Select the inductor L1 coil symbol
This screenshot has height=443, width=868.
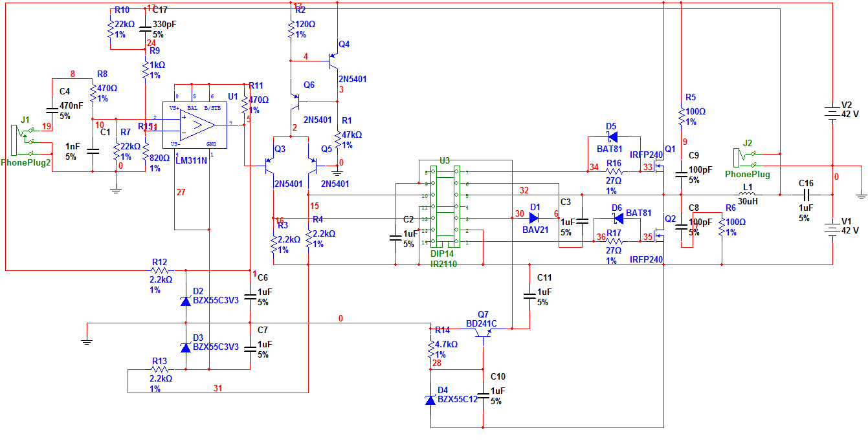pos(748,194)
